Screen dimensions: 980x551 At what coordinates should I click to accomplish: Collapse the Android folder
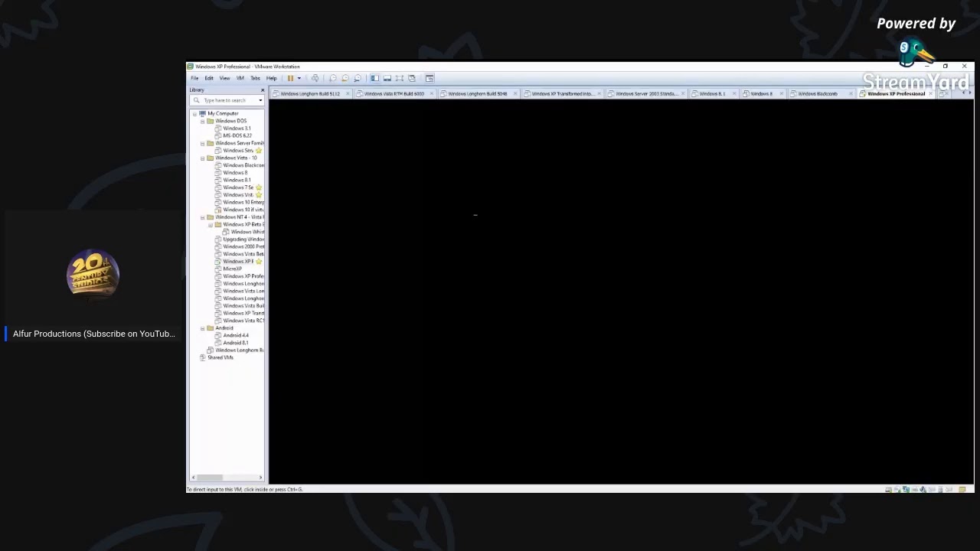tap(202, 328)
